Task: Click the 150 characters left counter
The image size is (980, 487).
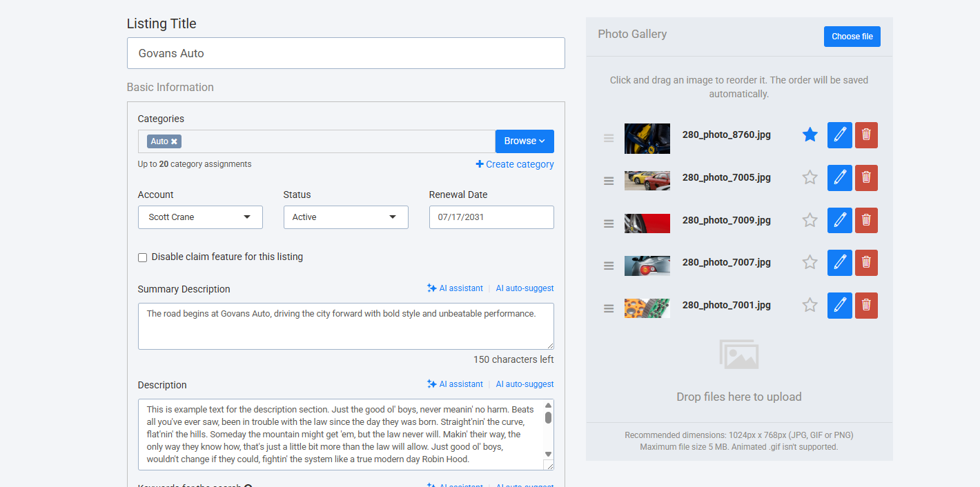Action: point(513,360)
